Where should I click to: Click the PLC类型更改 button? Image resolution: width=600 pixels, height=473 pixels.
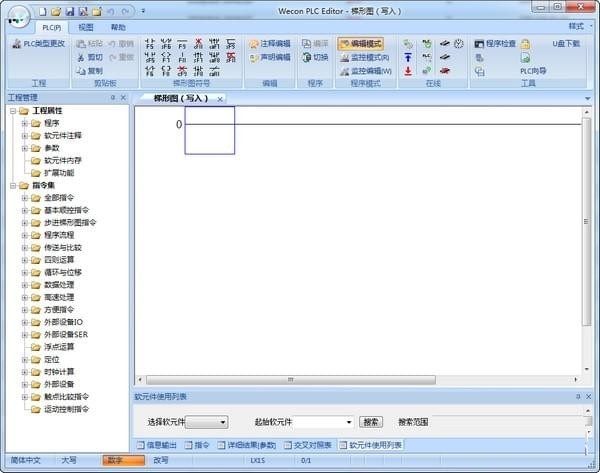coord(39,44)
